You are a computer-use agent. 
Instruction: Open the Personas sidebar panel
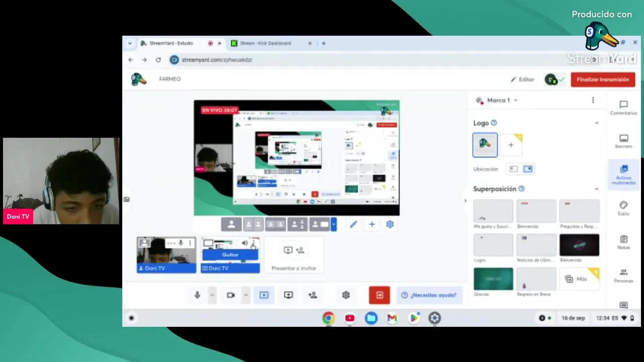623,276
